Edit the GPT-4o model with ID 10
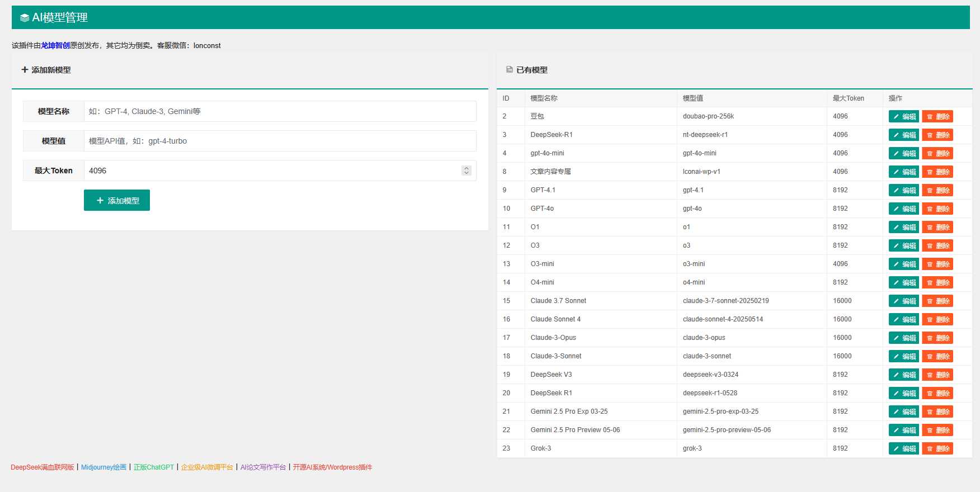Viewport: 980px width, 492px height. (903, 209)
